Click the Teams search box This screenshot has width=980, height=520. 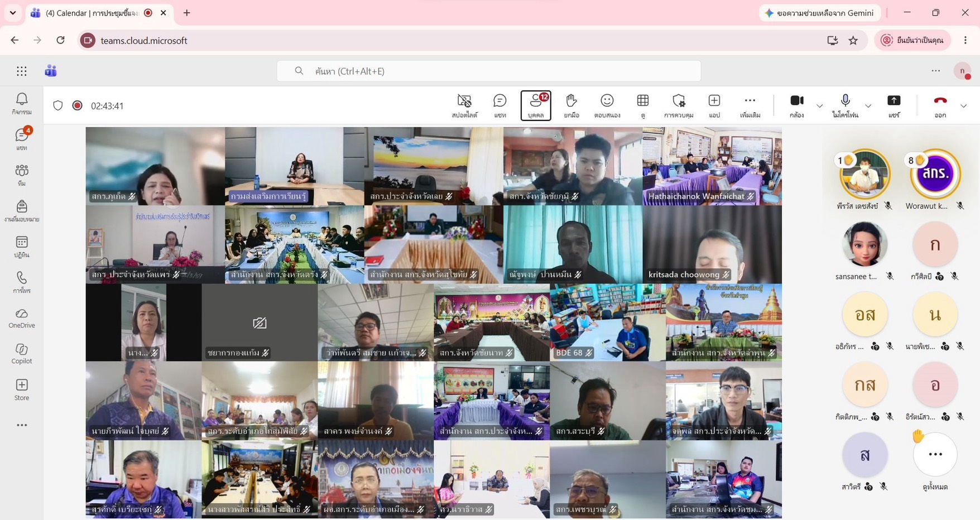[x=489, y=71]
